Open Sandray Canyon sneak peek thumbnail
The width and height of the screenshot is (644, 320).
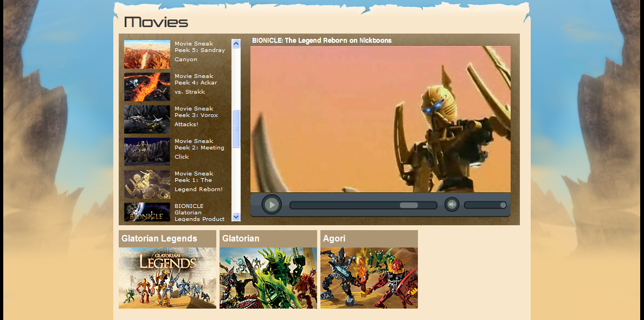147,54
